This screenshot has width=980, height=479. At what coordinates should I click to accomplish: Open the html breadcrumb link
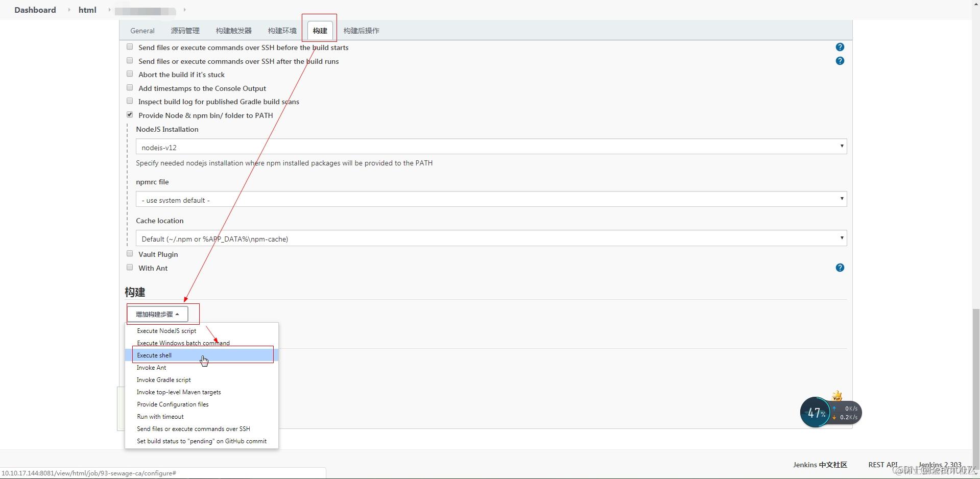(x=87, y=10)
